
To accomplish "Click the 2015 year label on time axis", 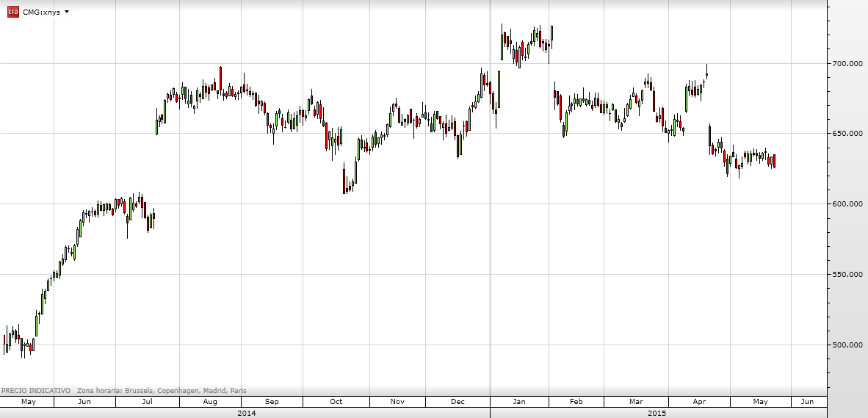I will (x=657, y=413).
